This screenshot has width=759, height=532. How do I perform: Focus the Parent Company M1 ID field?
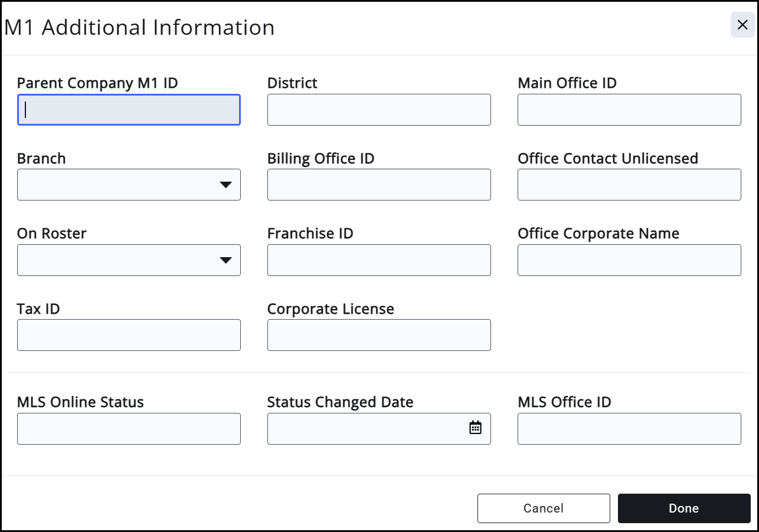pos(129,110)
